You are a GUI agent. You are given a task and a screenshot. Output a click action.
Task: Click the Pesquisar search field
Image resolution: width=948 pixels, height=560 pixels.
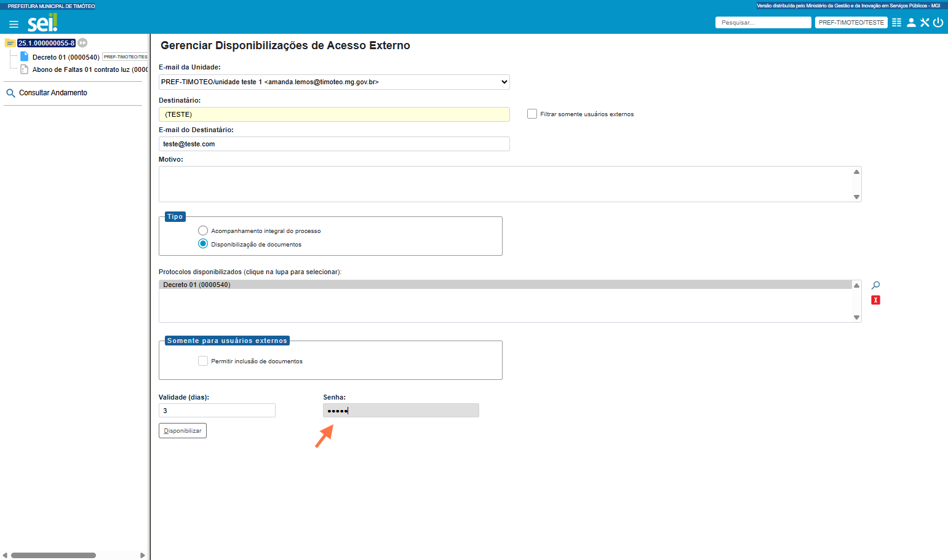(763, 23)
